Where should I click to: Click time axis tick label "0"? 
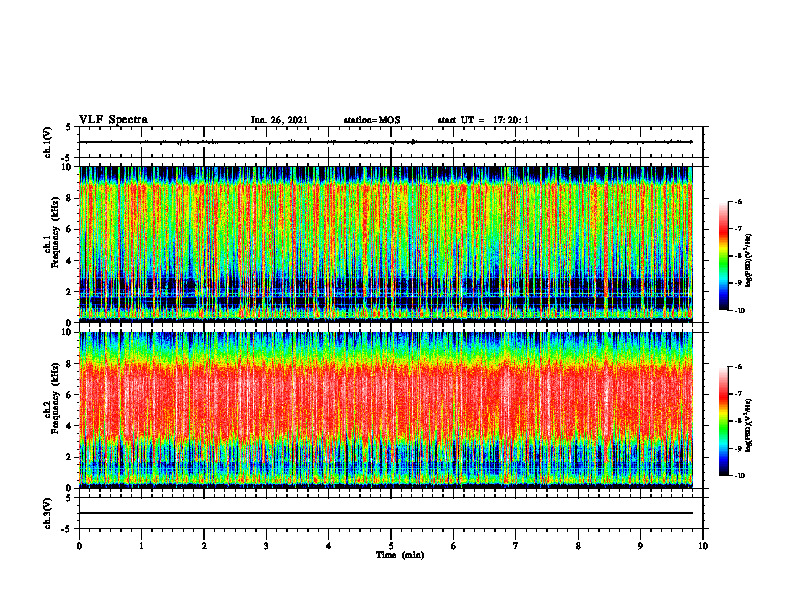coord(79,546)
